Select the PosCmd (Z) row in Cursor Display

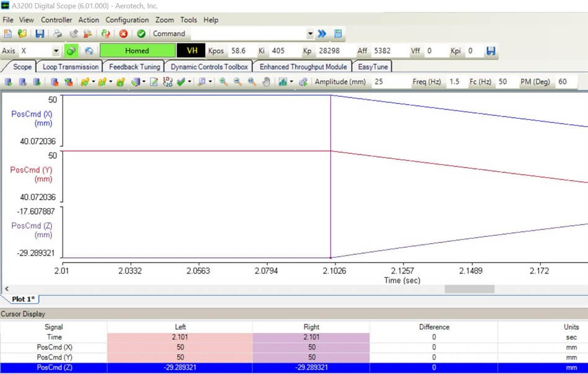coord(294,368)
